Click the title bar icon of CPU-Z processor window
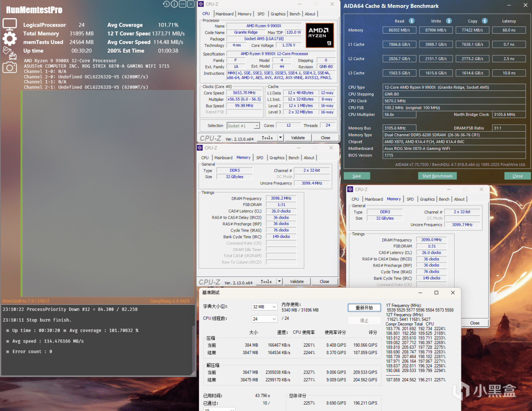 [x=201, y=4]
